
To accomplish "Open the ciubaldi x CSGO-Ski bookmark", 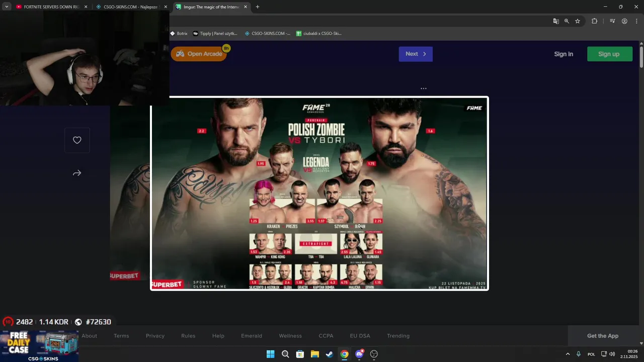I will point(319,34).
